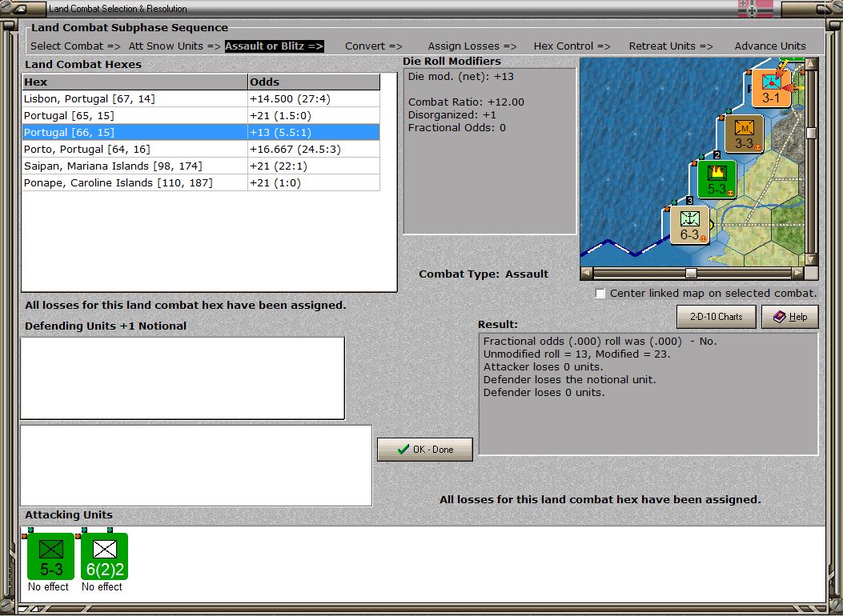843x616 pixels.
Task: Click the Att Snow Units subphase label
Action: tap(175, 46)
